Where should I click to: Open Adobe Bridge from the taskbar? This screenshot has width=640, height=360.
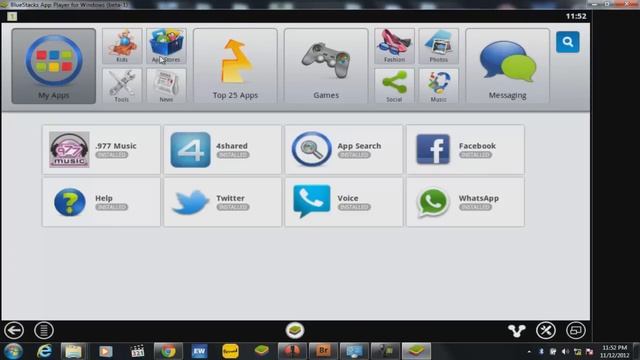(322, 351)
